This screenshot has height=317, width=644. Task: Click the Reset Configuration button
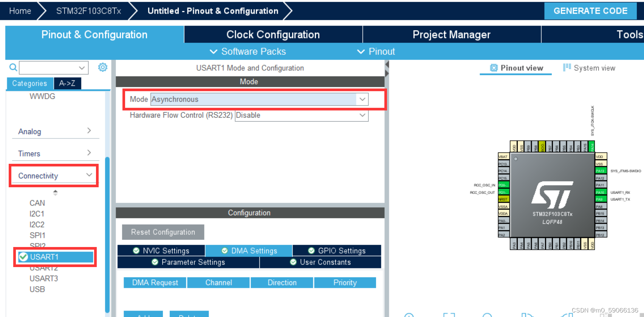163,232
